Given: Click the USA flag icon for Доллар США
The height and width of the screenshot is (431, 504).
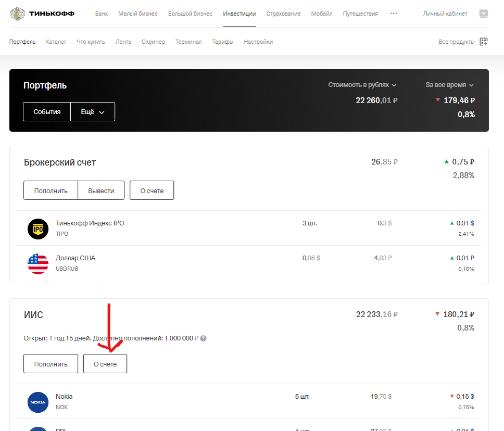Looking at the screenshot, I should [37, 263].
